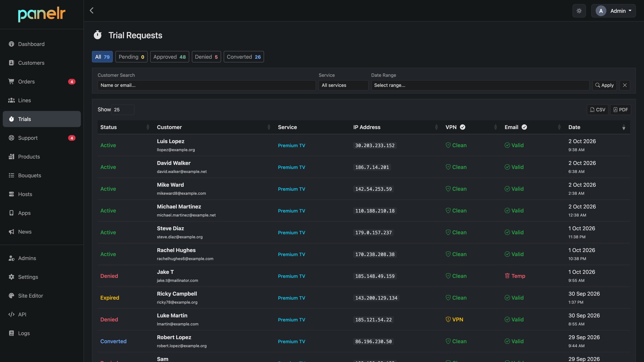Open the Show 25 entries dropdown
644x362 pixels.
click(x=123, y=110)
